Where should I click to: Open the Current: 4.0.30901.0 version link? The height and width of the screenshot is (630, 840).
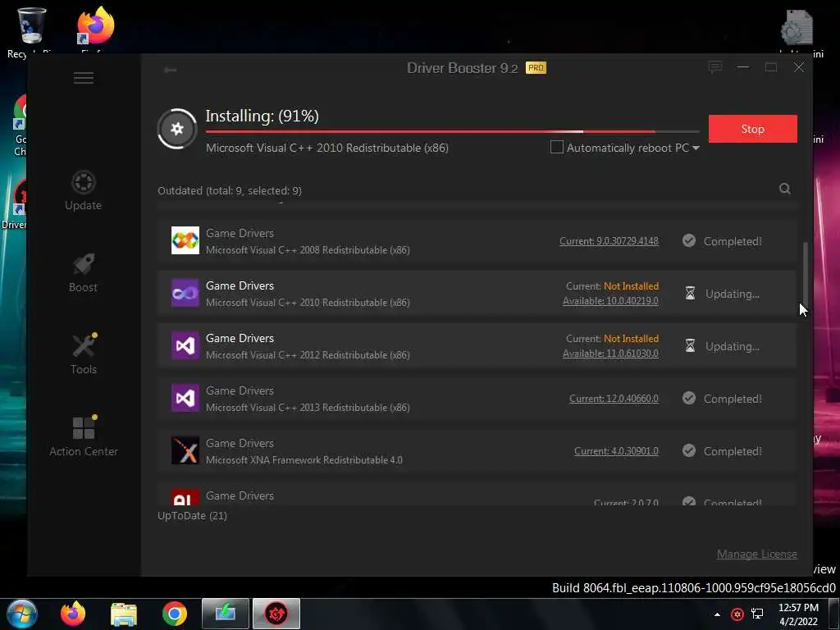pyautogui.click(x=617, y=451)
